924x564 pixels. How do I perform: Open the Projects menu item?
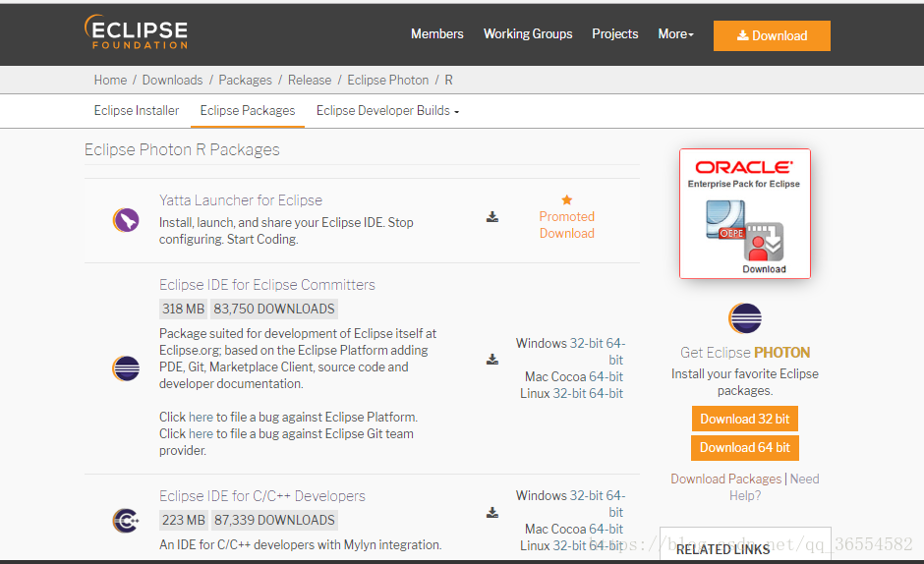click(x=615, y=34)
